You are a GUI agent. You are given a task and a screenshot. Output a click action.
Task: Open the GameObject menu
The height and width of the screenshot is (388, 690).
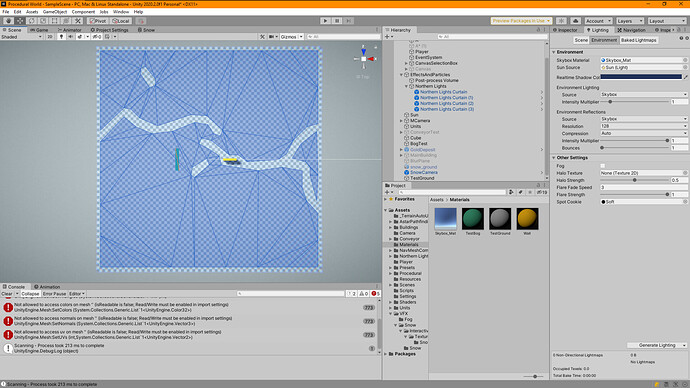pos(55,12)
